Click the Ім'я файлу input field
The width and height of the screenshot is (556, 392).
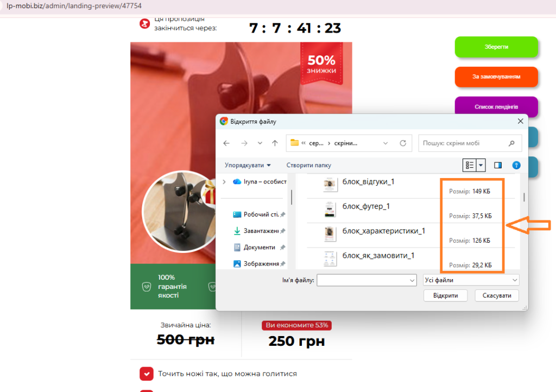click(x=362, y=280)
